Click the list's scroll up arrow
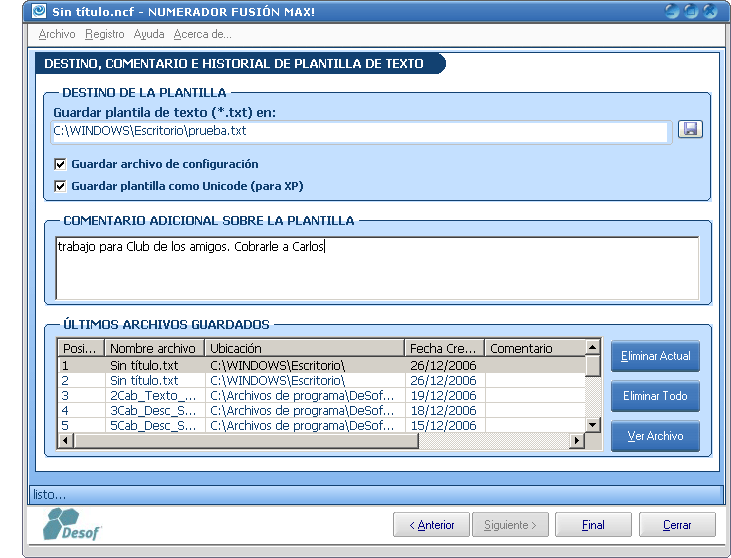This screenshot has width=731, height=558. point(593,347)
